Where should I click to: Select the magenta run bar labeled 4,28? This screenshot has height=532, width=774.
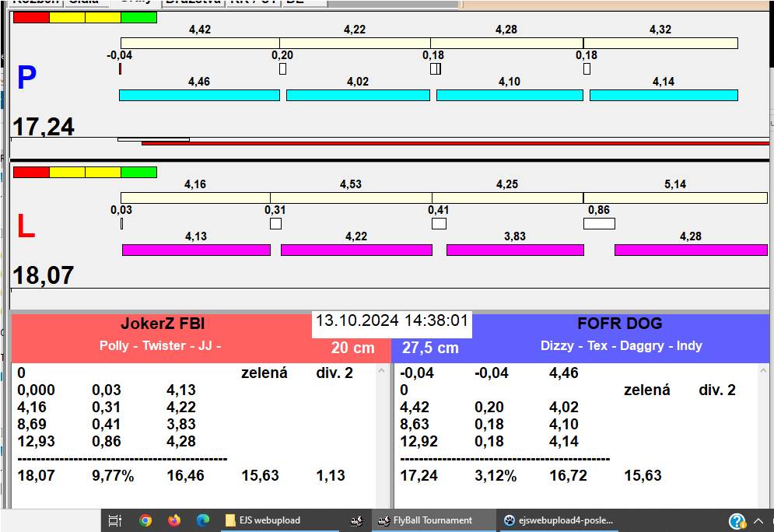point(691,250)
